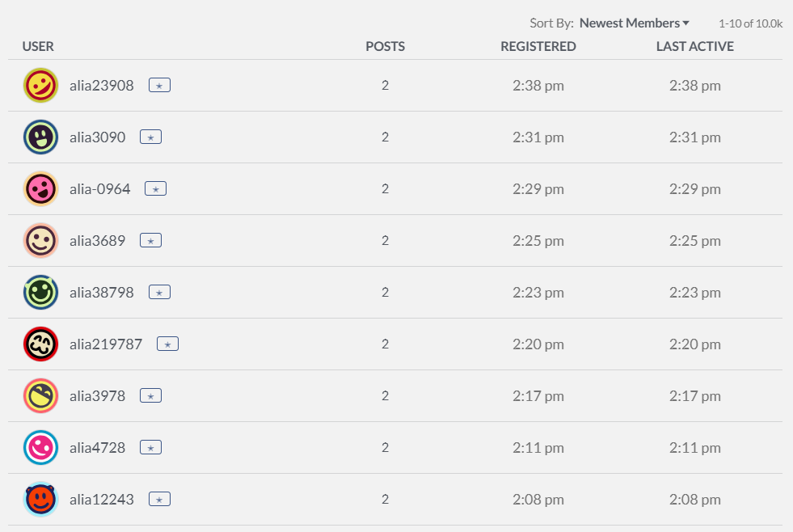Click the star badge beside alia3689
The image size is (793, 532).
[150, 241]
